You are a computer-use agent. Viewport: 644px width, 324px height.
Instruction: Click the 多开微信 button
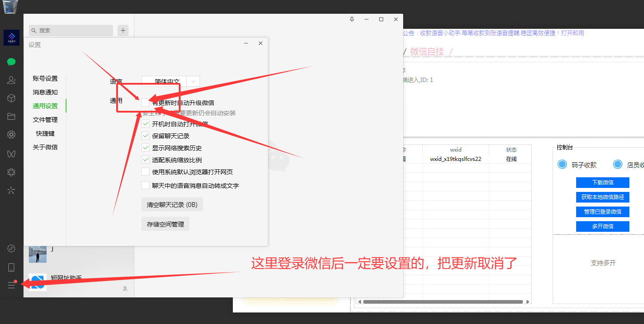(602, 226)
